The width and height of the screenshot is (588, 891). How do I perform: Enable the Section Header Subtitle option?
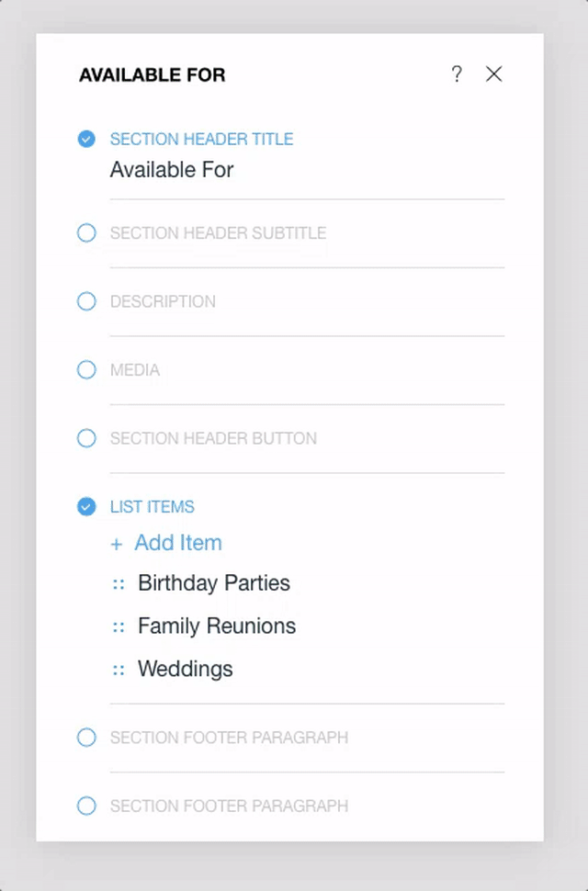[x=86, y=233]
